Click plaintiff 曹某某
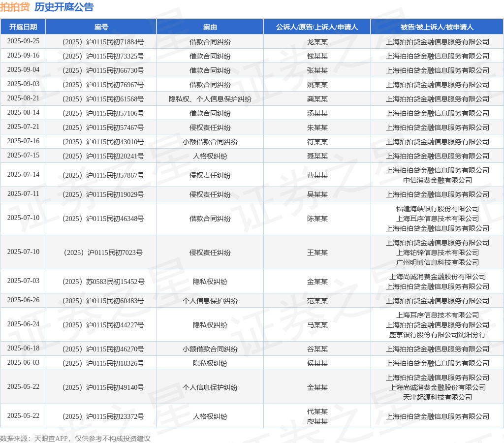 click(x=317, y=175)
